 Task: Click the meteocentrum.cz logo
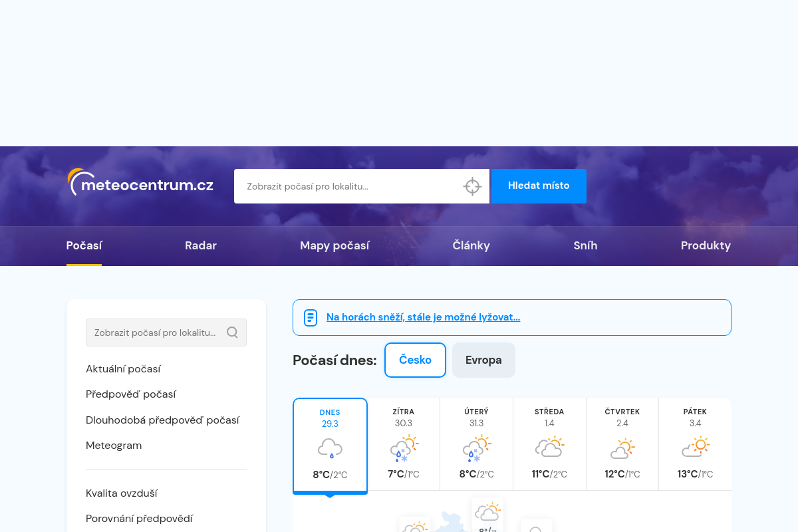pyautogui.click(x=140, y=181)
